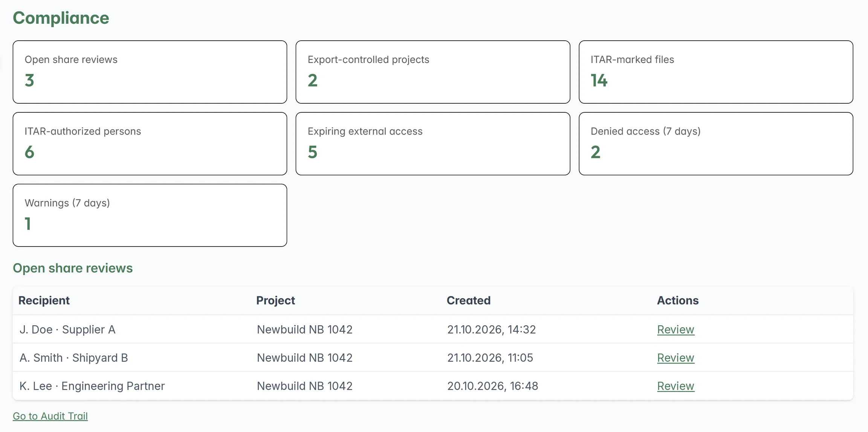Select the ITAR-authorized persons card
The height and width of the screenshot is (432, 868).
tap(150, 144)
